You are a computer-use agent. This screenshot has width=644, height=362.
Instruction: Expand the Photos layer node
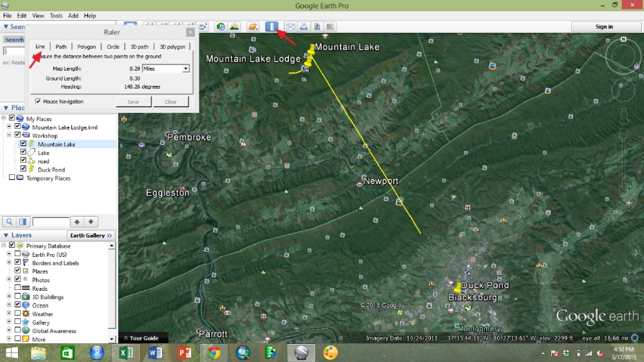pyautogui.click(x=9, y=279)
